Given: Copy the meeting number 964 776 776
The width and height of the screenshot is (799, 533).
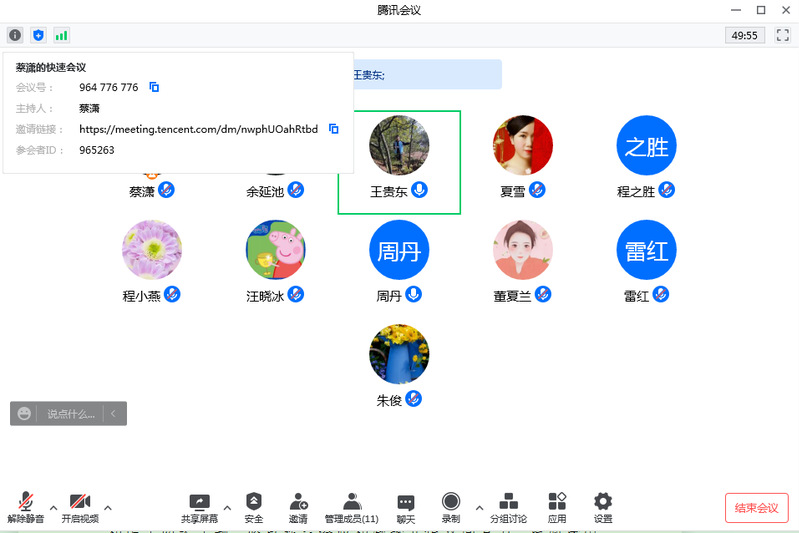Looking at the screenshot, I should pyautogui.click(x=155, y=88).
